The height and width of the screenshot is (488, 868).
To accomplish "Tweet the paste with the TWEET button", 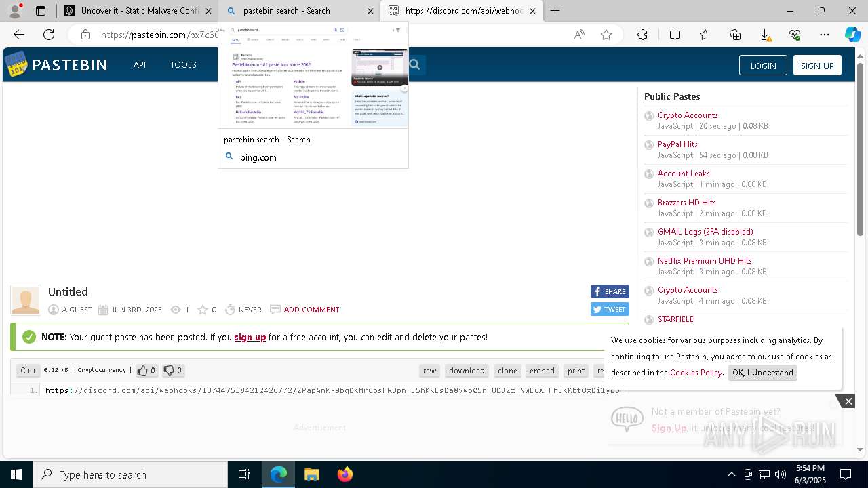I will pos(610,309).
